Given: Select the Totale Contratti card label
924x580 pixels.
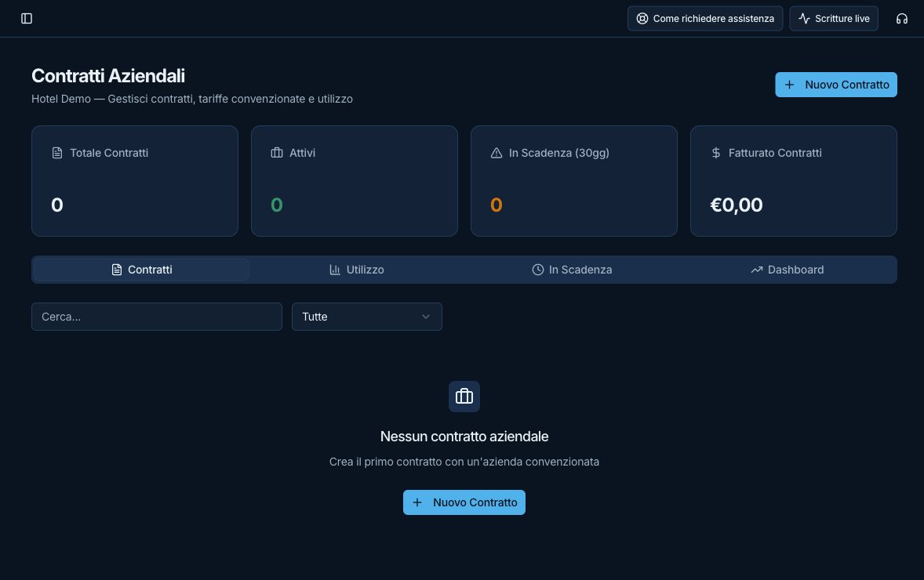Looking at the screenshot, I should click(x=109, y=153).
